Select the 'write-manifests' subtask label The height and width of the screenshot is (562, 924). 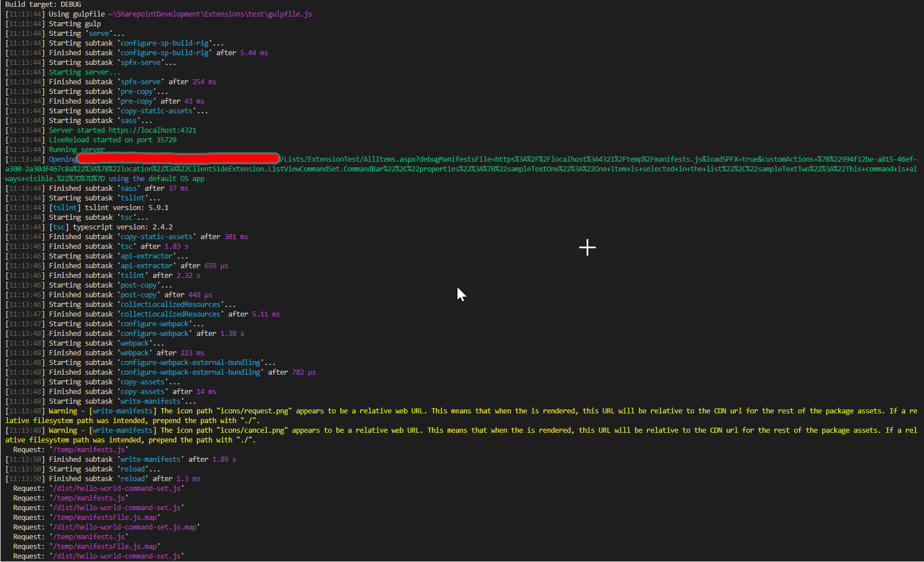click(150, 401)
